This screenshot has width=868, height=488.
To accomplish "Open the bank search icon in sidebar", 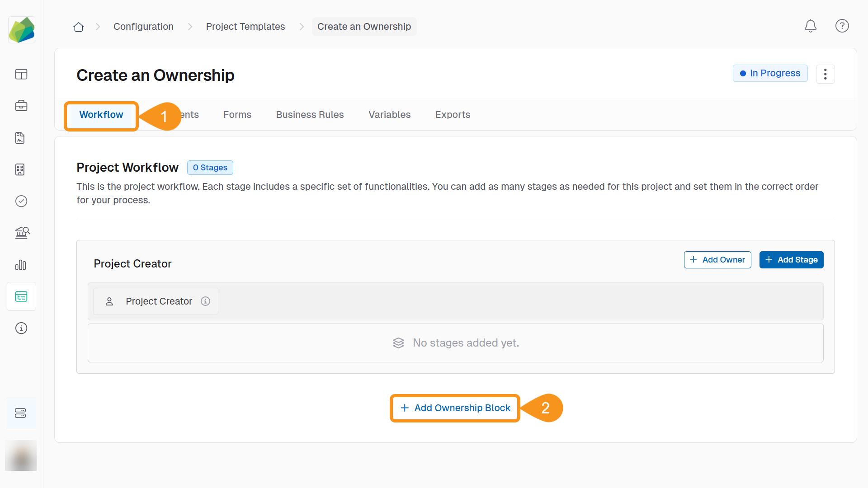I will pos(22,233).
